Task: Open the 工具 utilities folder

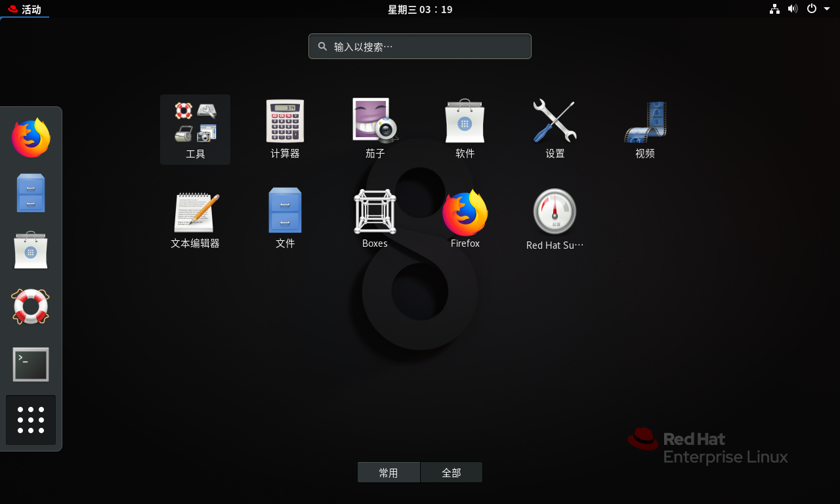Action: pos(195,129)
